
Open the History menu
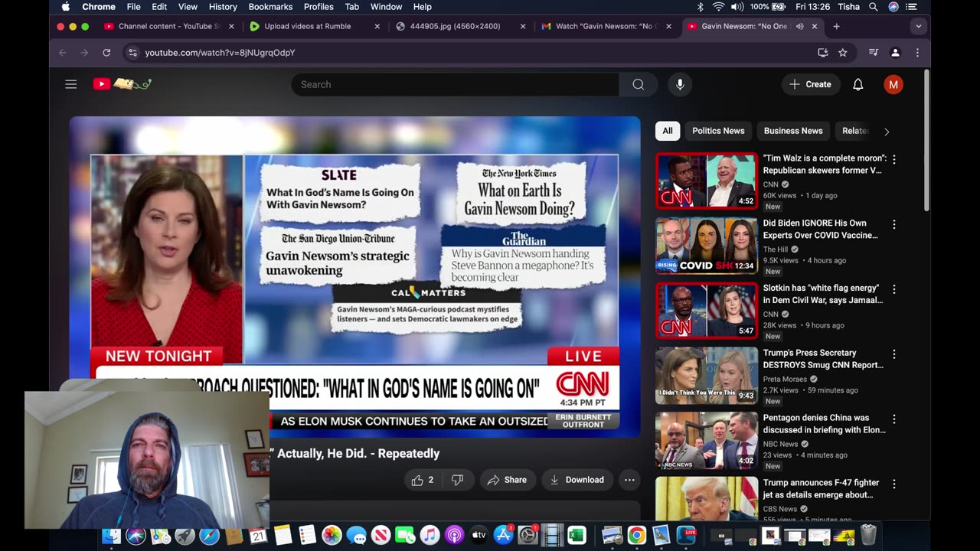click(x=223, y=7)
